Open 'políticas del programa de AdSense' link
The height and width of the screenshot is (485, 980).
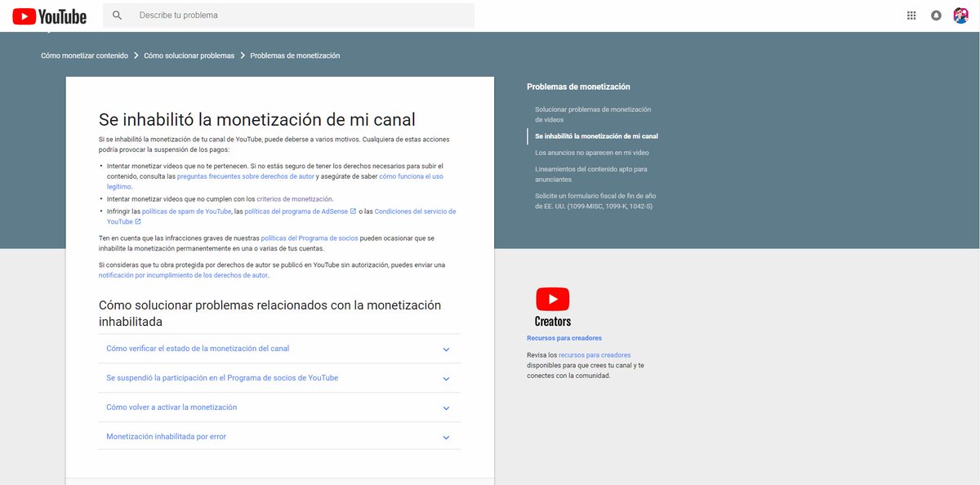click(301, 211)
